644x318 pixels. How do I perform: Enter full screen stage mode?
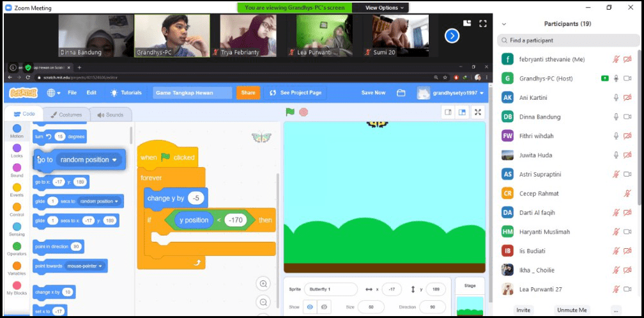478,112
